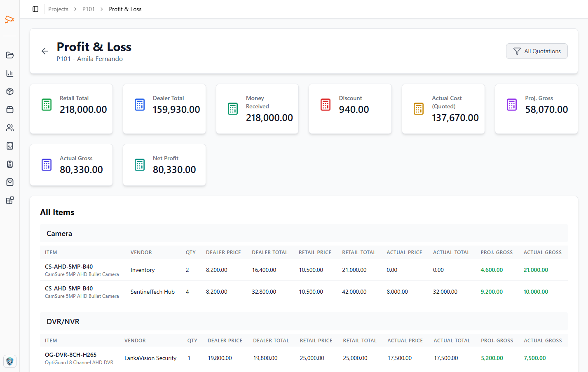Select the customers people icon in sidebar
Image resolution: width=588 pixels, height=372 pixels.
pos(9,127)
